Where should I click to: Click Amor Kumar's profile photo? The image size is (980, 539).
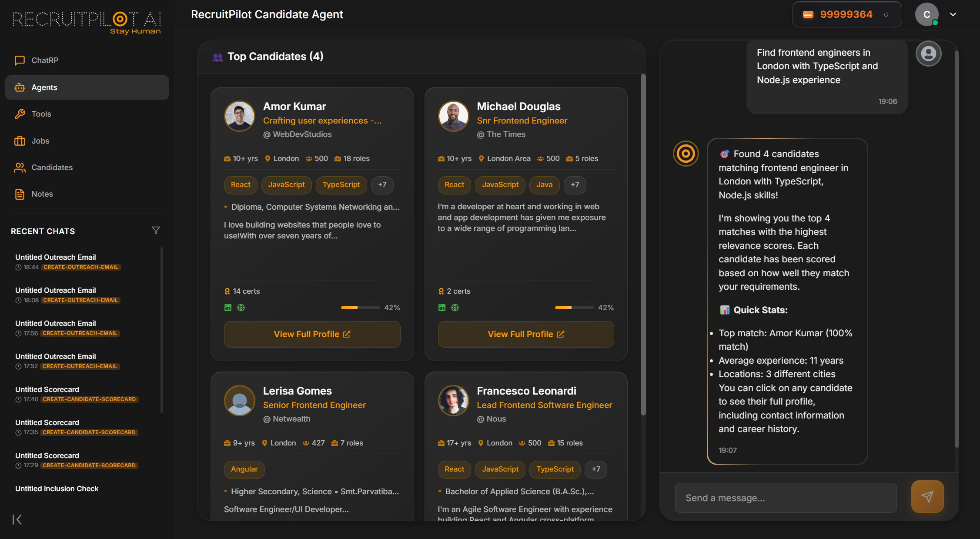[239, 116]
